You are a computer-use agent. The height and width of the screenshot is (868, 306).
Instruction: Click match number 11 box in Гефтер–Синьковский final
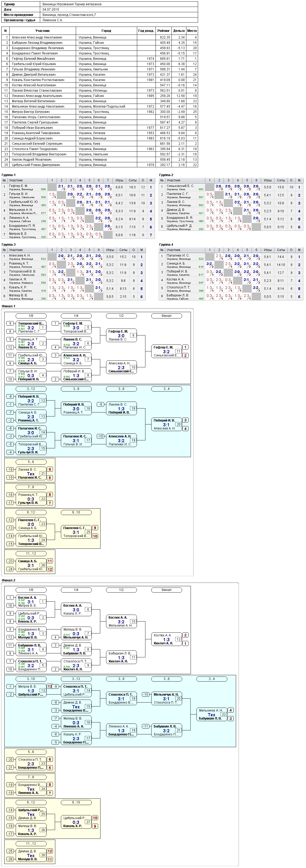coord(178,351)
